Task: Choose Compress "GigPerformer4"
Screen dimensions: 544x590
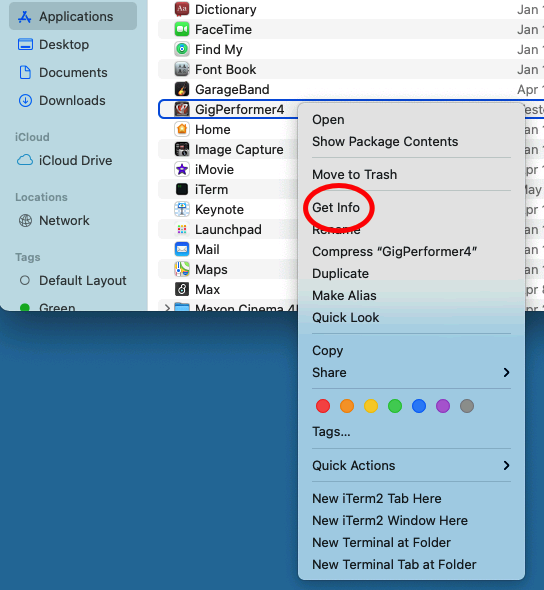Action: pos(395,251)
